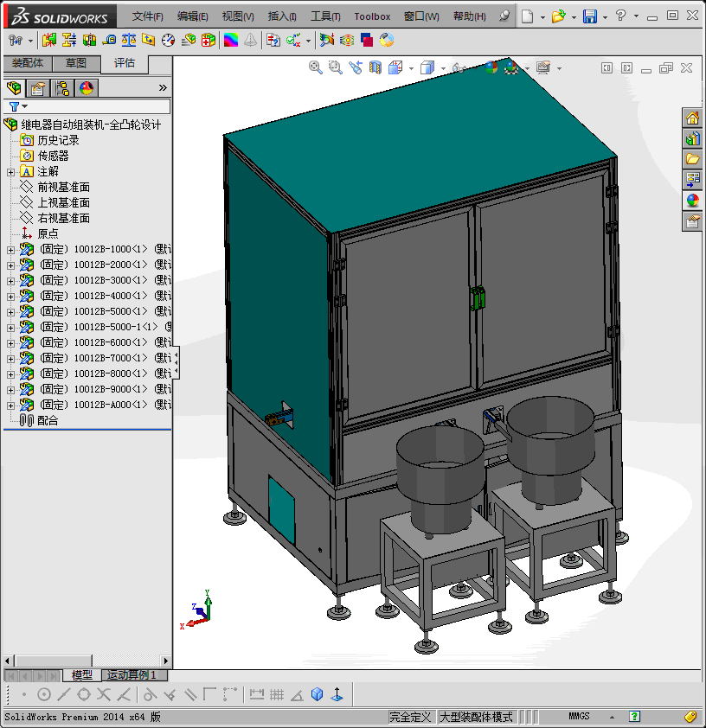Select the 前视基准面 front plane item
This screenshot has height=728, width=706.
pos(63,188)
